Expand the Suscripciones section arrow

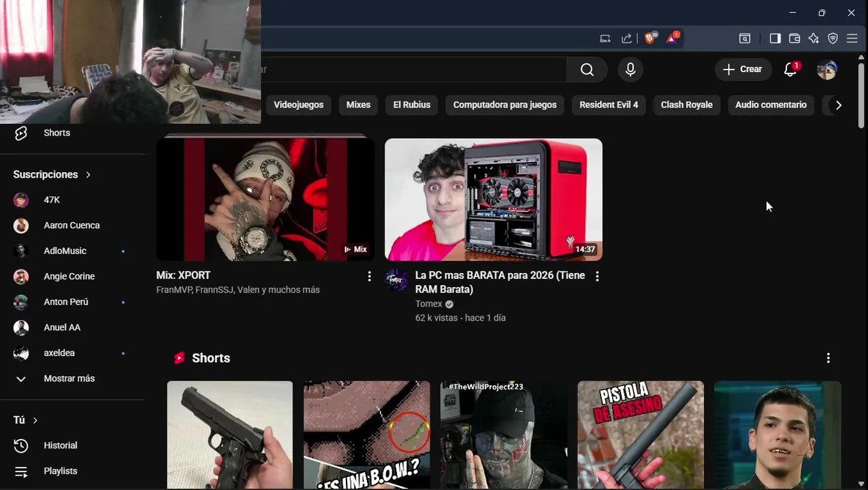pyautogui.click(x=88, y=175)
